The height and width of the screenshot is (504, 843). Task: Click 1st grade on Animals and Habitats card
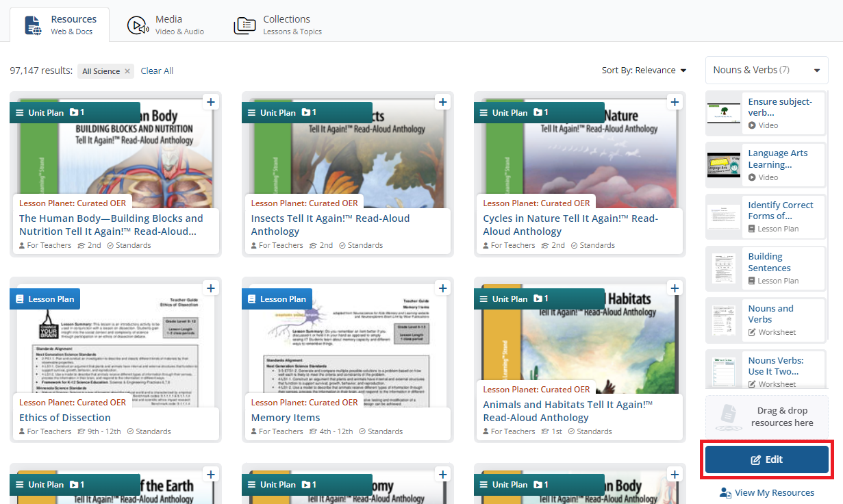[x=552, y=431]
